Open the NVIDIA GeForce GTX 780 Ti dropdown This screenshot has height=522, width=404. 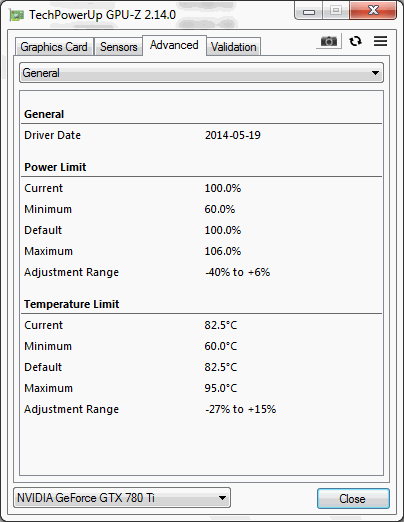pyautogui.click(x=122, y=498)
